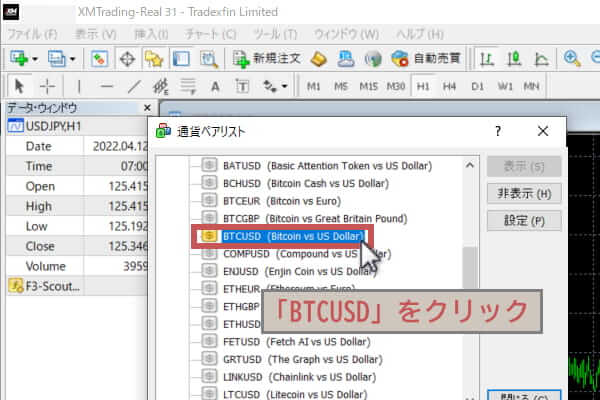Select the text label T tool
Screen dimensions: 600x400
(x=242, y=87)
